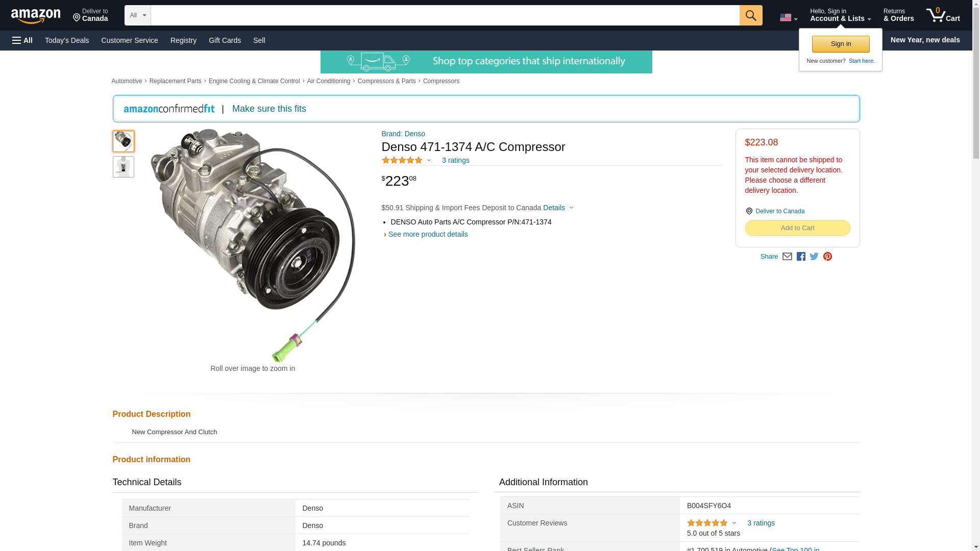Open Brand: Denso link
980x551 pixels.
[403, 134]
